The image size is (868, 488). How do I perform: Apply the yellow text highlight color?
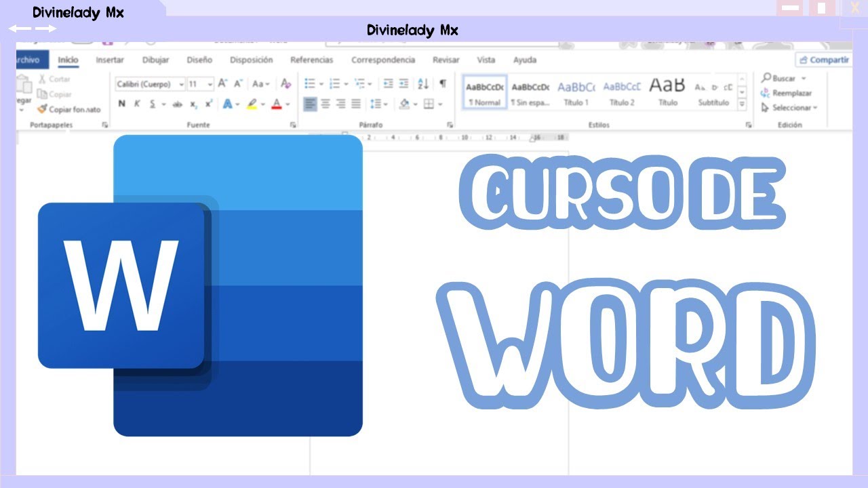click(x=252, y=104)
